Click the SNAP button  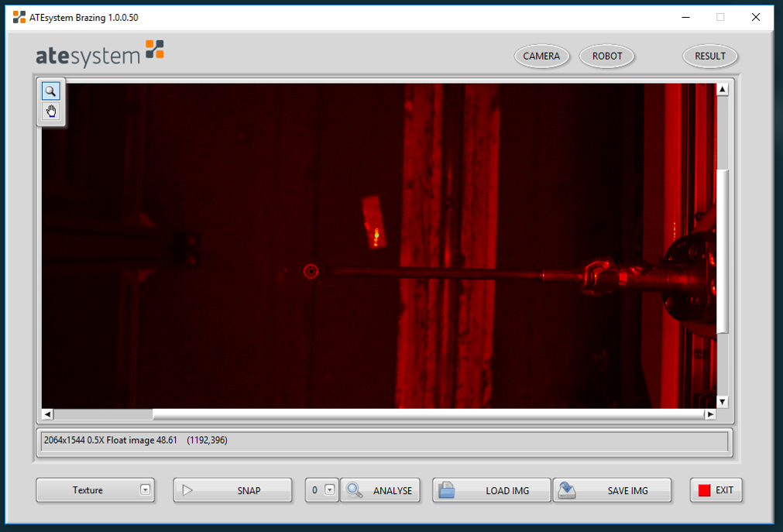pos(232,490)
